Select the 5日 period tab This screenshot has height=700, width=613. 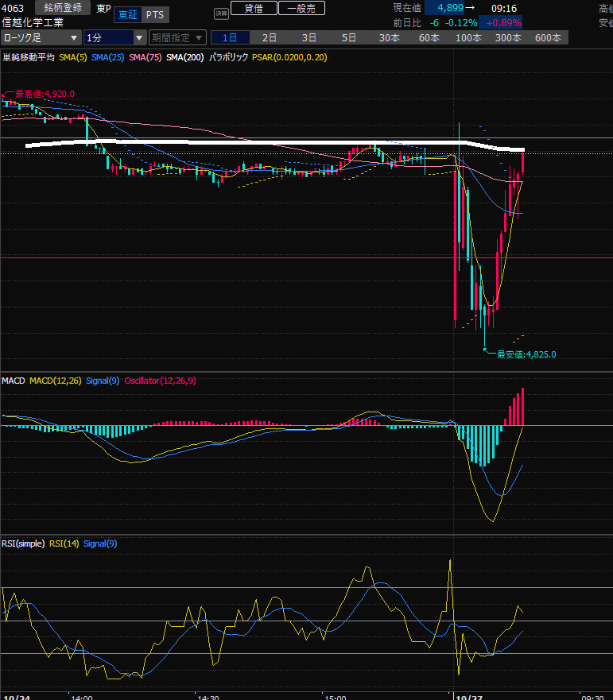349,37
